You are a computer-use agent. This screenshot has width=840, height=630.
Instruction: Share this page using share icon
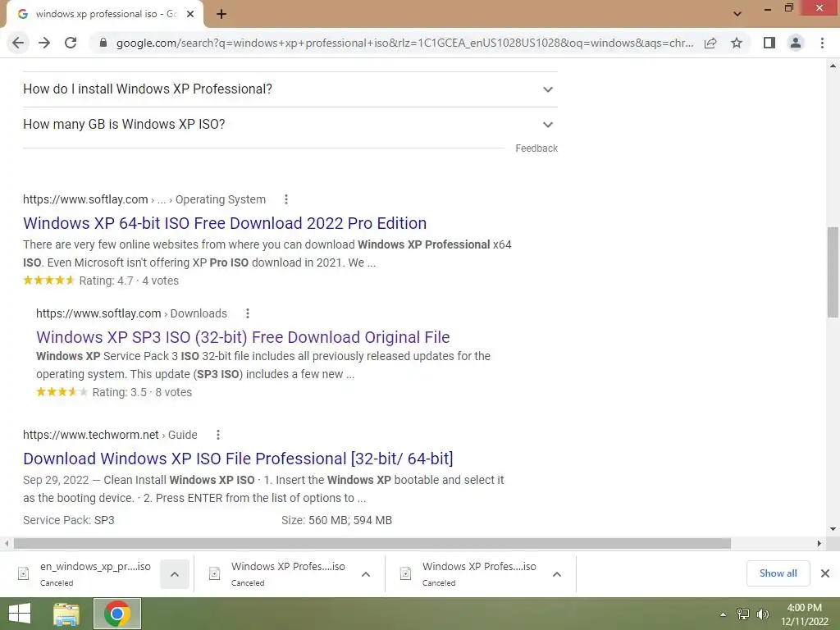710,43
